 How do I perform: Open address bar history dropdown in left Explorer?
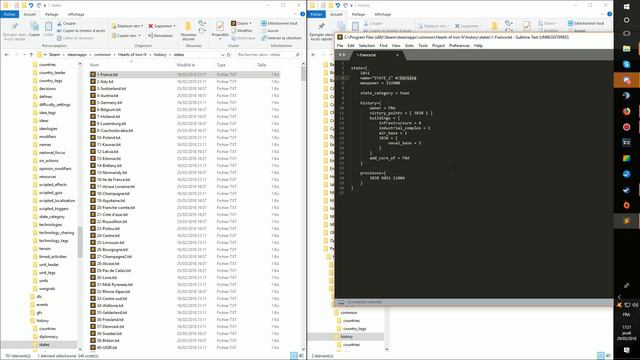[223, 54]
